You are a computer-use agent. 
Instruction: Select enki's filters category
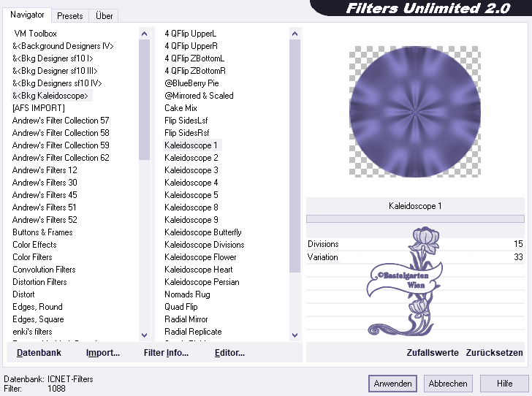click(x=32, y=332)
